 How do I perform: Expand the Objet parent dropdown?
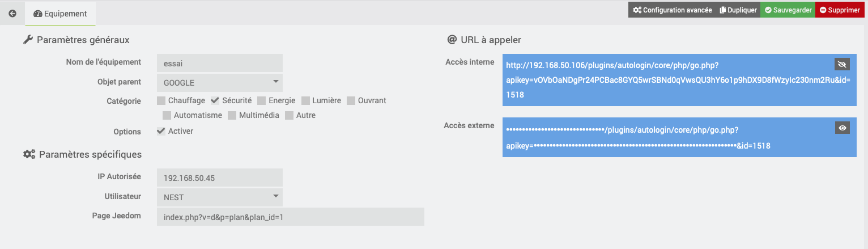219,82
